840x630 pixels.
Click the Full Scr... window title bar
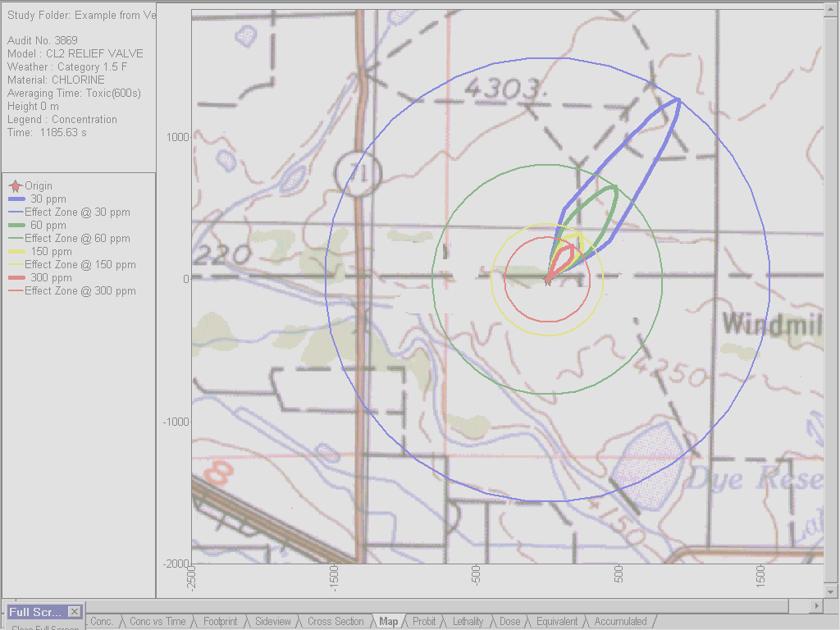[36, 612]
